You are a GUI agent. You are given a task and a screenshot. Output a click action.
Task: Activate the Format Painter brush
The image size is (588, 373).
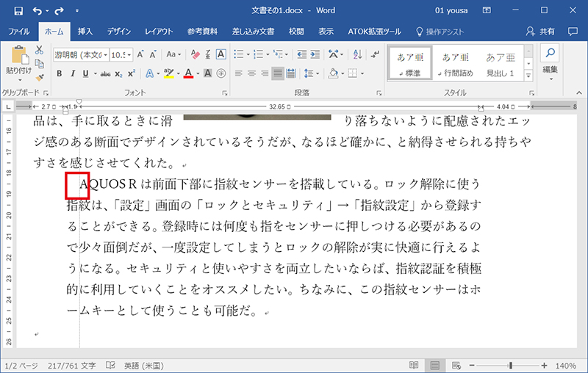(40, 78)
